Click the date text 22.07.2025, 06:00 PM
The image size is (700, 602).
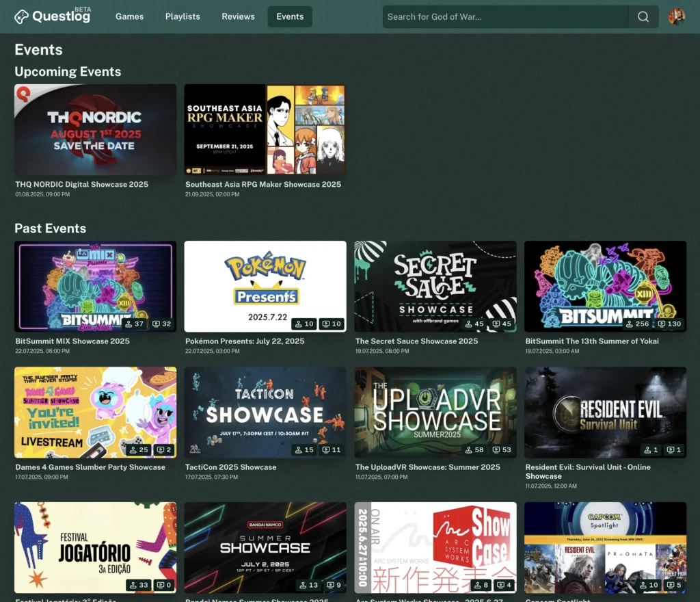(x=42, y=351)
